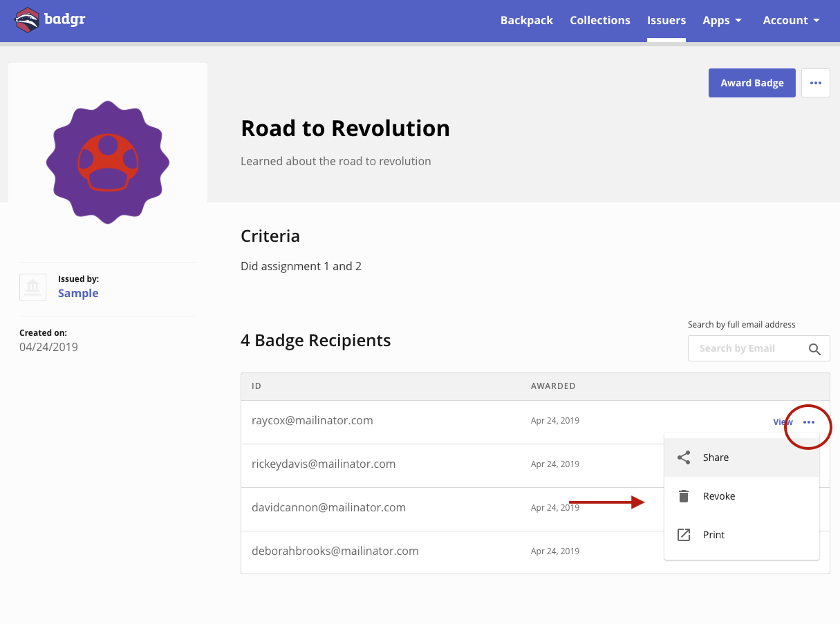
Task: Click the issuer institution icon
Action: coord(32,287)
